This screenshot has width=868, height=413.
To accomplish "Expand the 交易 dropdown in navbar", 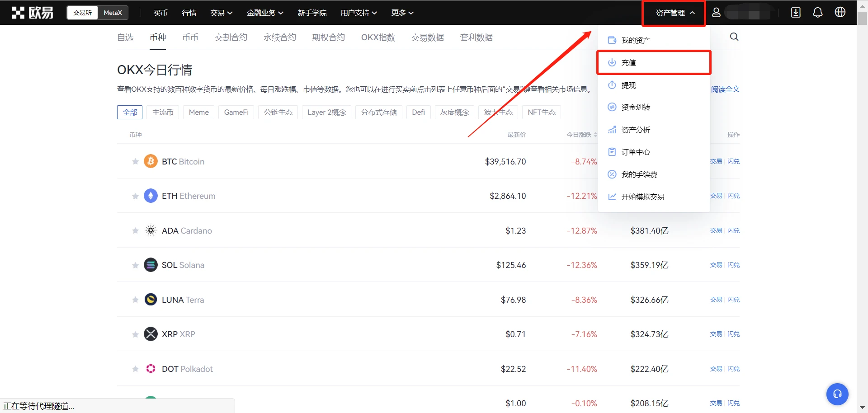I will (221, 13).
